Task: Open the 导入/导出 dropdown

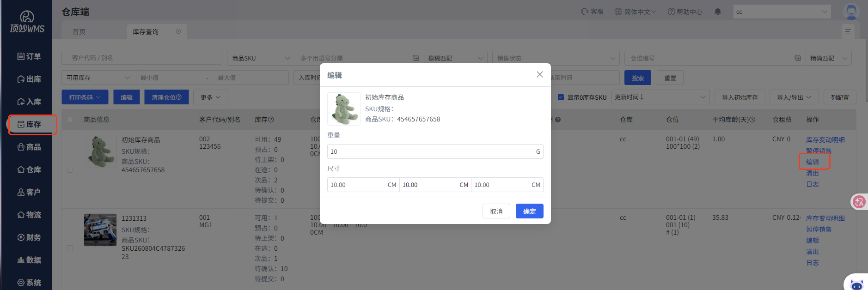Action: (x=794, y=97)
